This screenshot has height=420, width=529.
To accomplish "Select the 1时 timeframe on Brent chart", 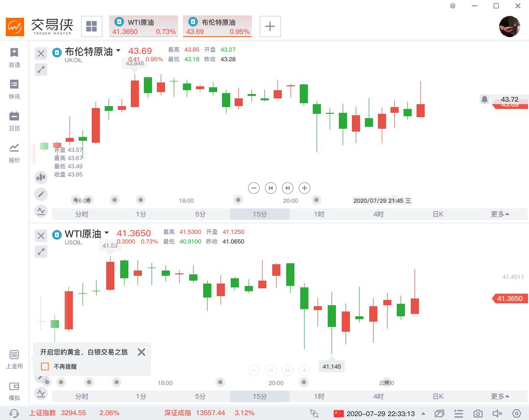I will 319,214.
